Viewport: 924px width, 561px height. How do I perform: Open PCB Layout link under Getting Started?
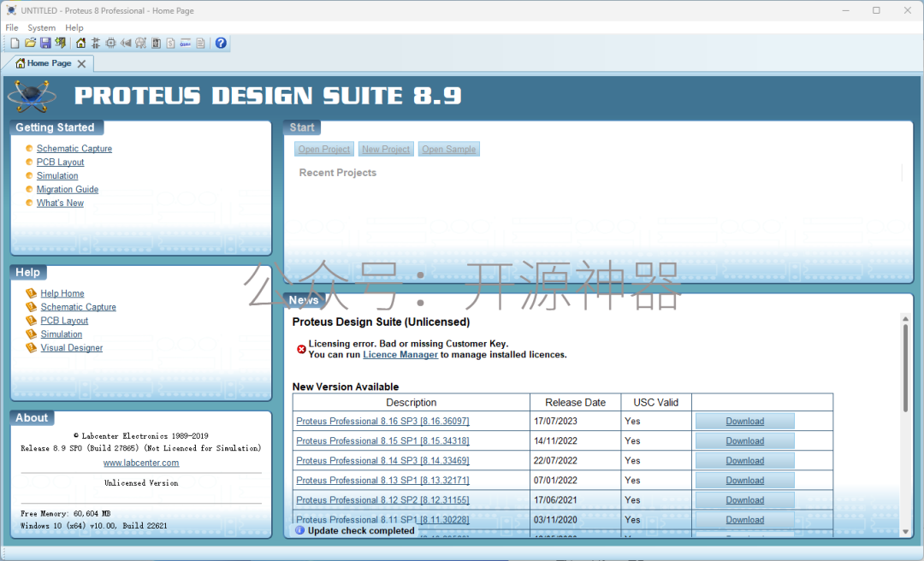tap(60, 162)
